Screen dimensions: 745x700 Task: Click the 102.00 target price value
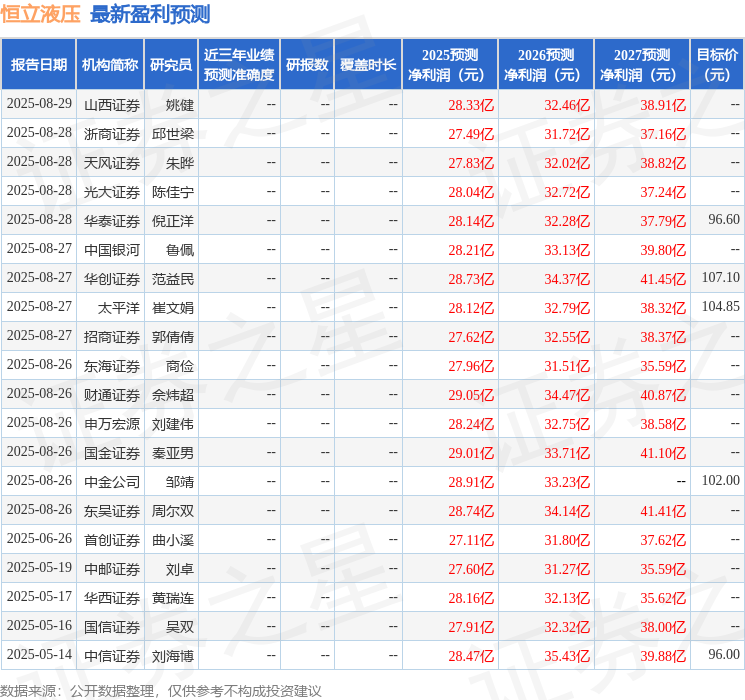click(721, 480)
